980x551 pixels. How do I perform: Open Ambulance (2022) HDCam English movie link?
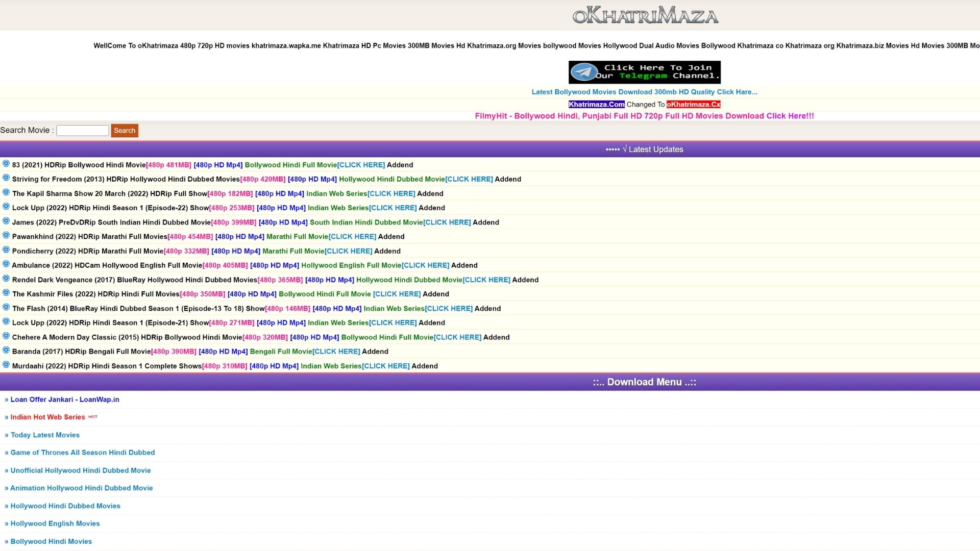click(x=244, y=265)
